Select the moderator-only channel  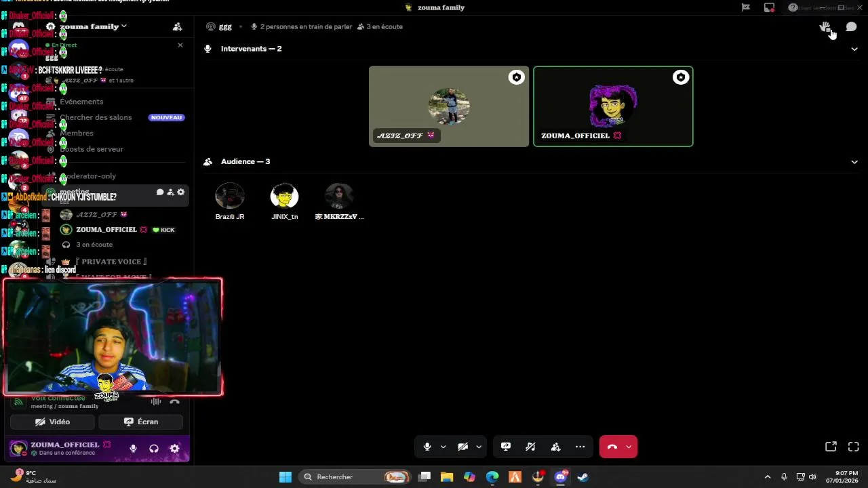pyautogui.click(x=88, y=176)
